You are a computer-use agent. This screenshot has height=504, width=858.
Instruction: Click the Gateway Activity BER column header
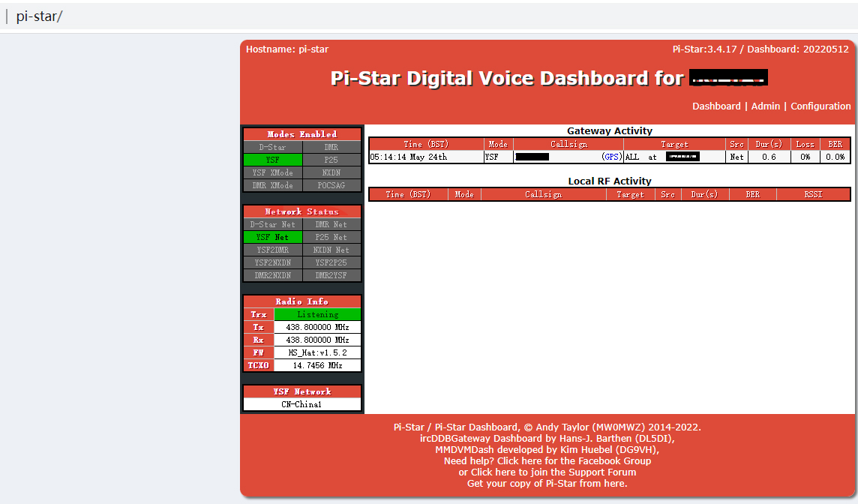pyautogui.click(x=835, y=144)
